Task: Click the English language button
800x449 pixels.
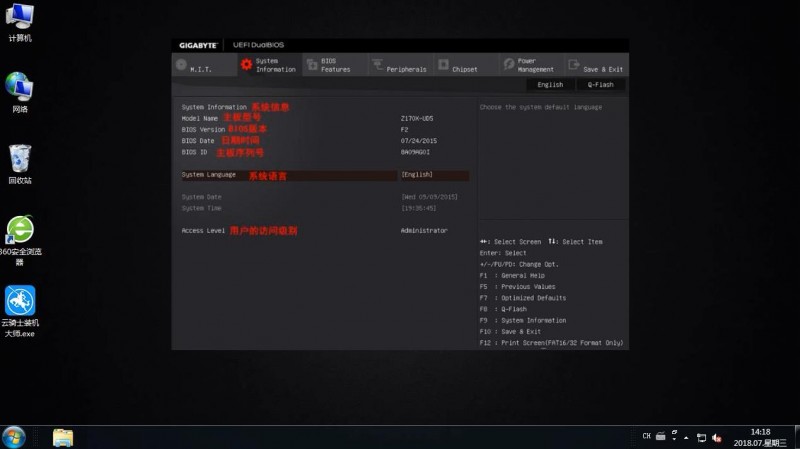Action: pyautogui.click(x=550, y=85)
